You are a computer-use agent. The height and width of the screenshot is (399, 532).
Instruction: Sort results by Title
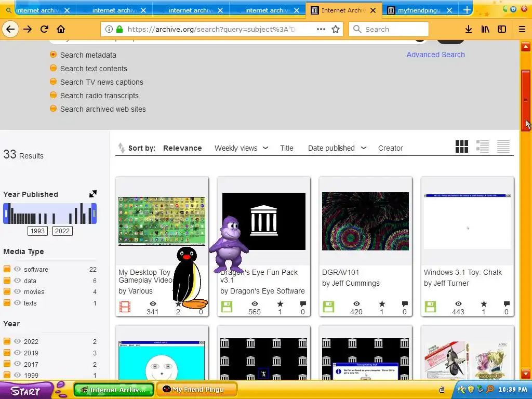coord(286,148)
